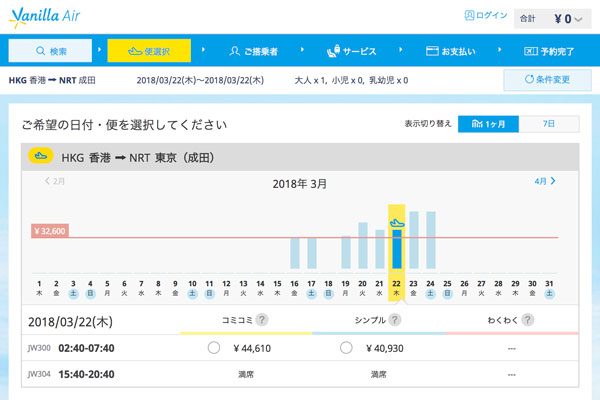
Task: Click date 25 日 in the calendar
Action: point(447,288)
